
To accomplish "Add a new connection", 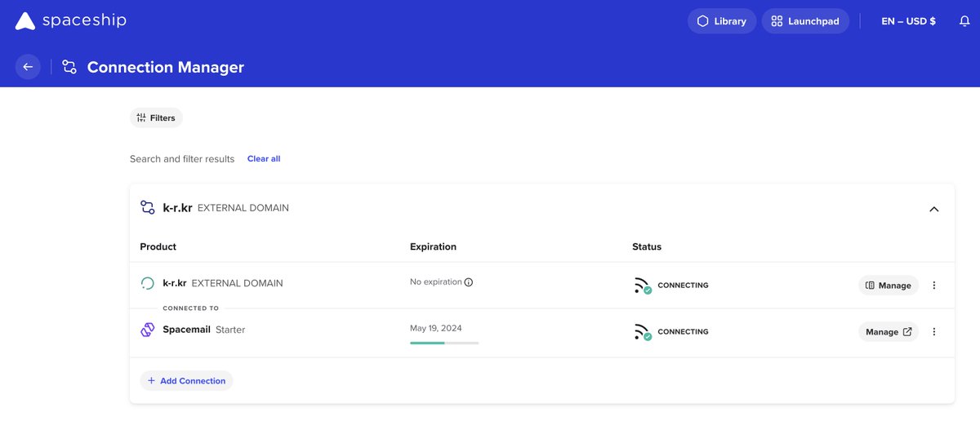I will tap(186, 381).
